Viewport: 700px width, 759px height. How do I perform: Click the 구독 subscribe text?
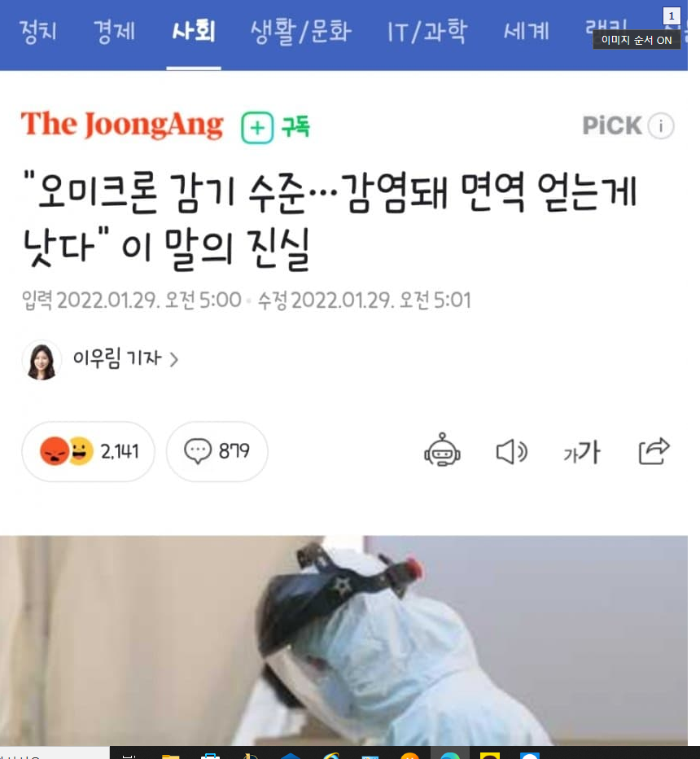click(295, 127)
